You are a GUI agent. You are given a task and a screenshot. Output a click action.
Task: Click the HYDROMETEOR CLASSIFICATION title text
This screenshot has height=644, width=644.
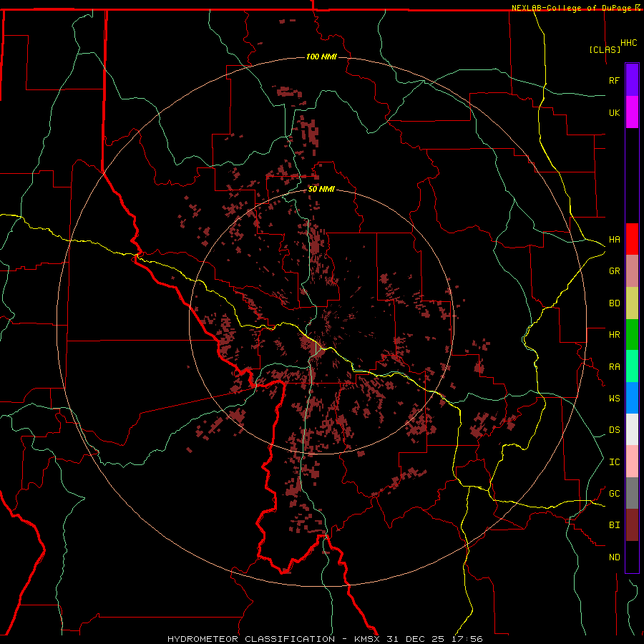(x=251, y=639)
